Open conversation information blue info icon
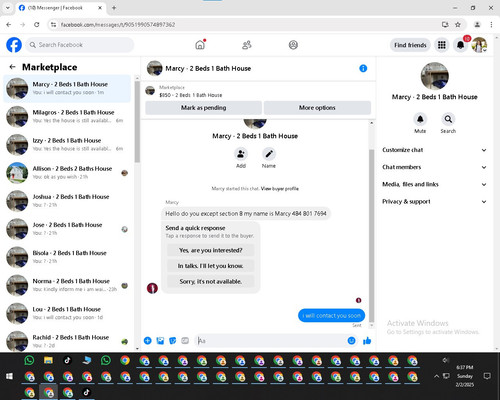Viewport: 500px width, 400px height. pyautogui.click(x=363, y=68)
